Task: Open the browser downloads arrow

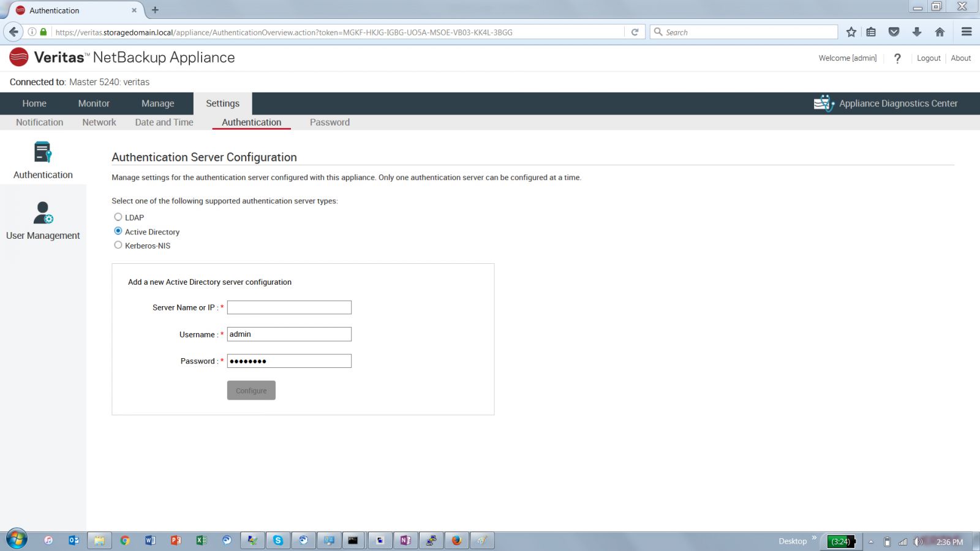Action: (x=917, y=32)
